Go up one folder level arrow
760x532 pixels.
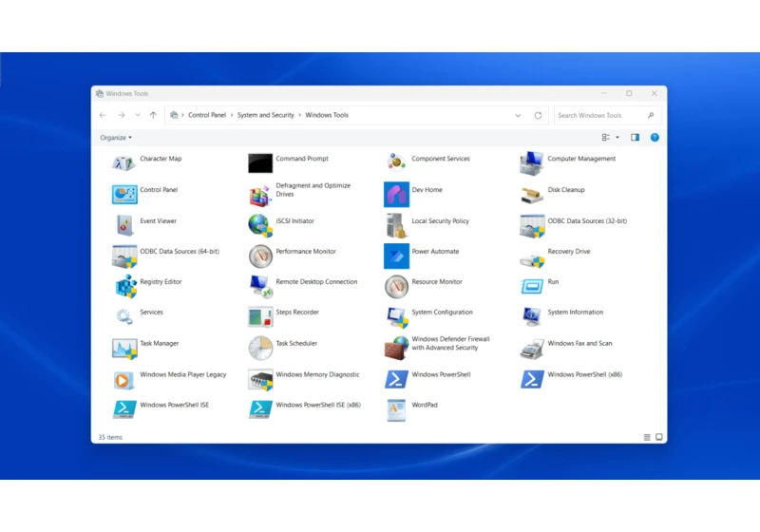[x=153, y=115]
